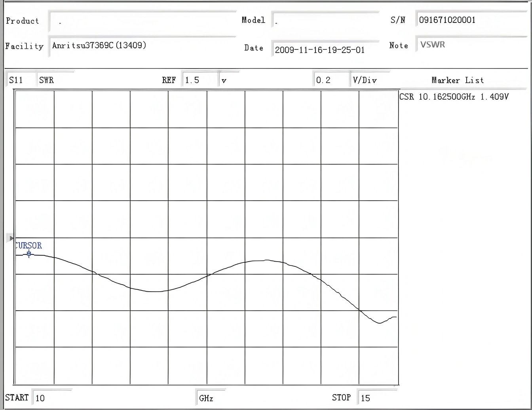Click the GHz frequency unit box
The image size is (532, 410).
pyautogui.click(x=211, y=397)
